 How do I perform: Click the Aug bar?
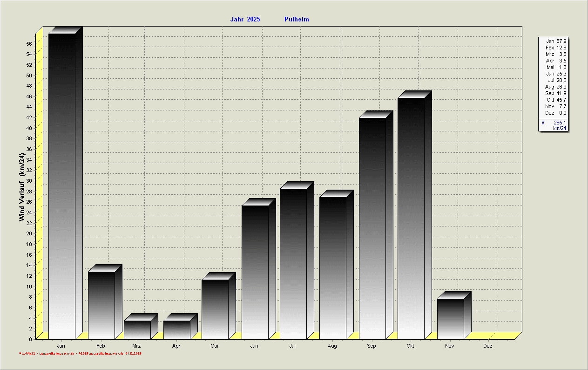[333, 268]
